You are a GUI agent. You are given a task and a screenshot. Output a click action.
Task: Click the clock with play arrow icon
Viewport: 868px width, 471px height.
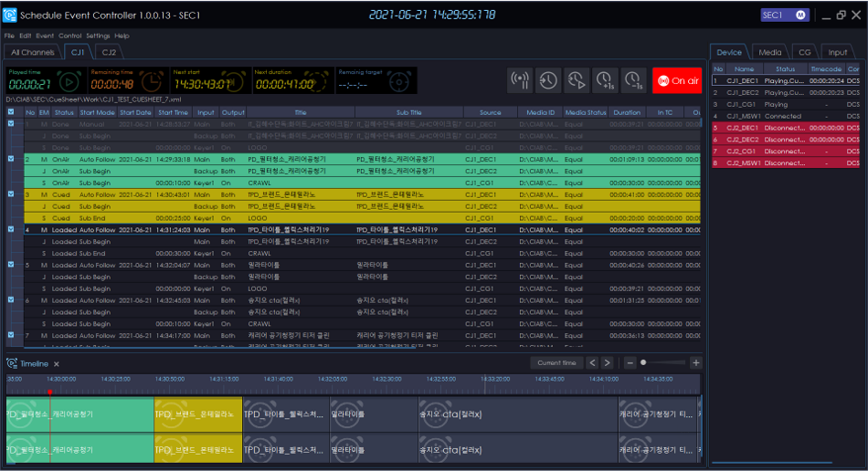[x=577, y=80]
